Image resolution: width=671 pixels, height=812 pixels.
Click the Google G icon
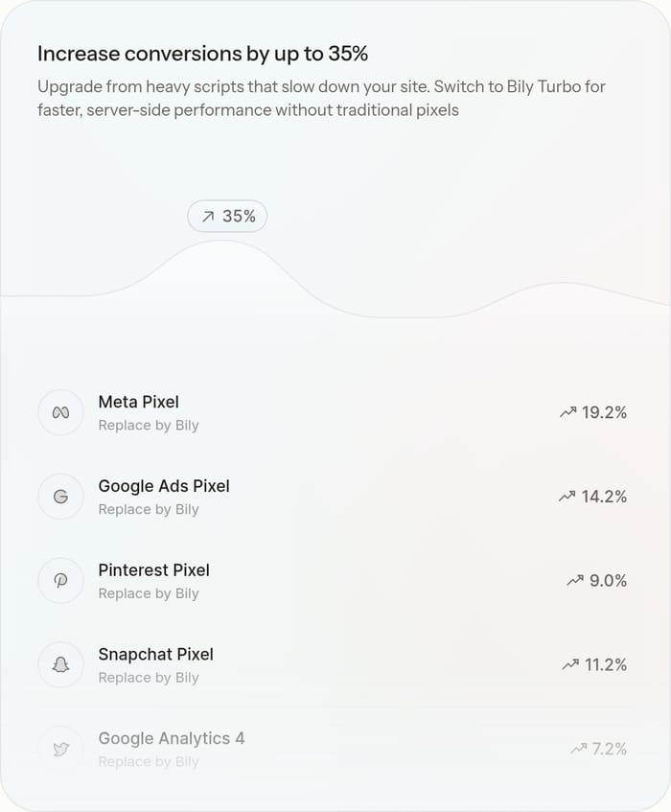(60, 497)
